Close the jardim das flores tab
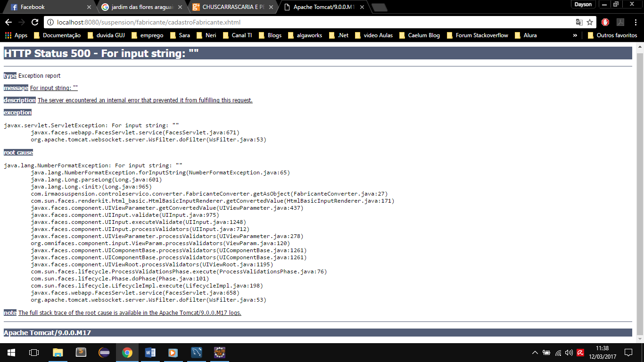The height and width of the screenshot is (362, 644). [x=180, y=7]
